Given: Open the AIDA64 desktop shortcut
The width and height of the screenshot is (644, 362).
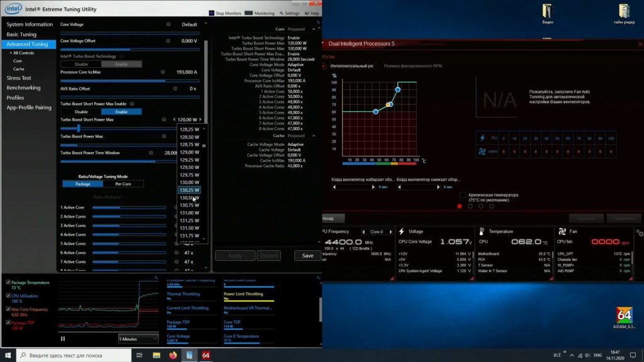Looking at the screenshot, I should coord(625,318).
